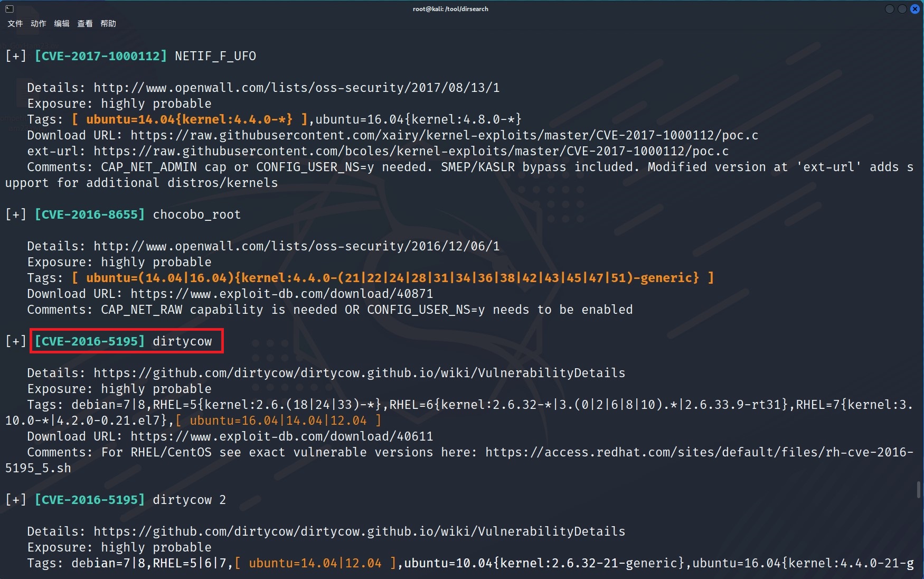Screen dimensions: 924x579
Task: Click the ubuntu=(14.04|16.04) generic kernel tag
Action: click(x=393, y=278)
